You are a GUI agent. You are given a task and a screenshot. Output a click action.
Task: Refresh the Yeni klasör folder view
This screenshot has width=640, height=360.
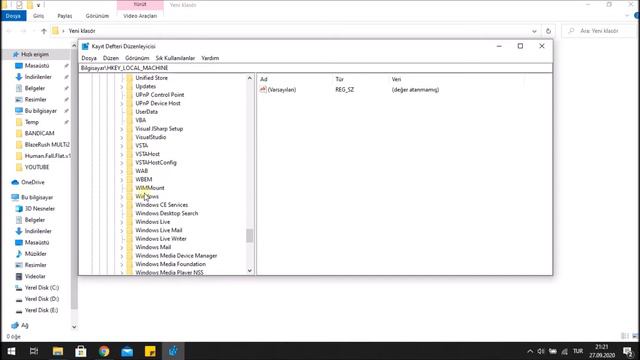click(x=548, y=31)
